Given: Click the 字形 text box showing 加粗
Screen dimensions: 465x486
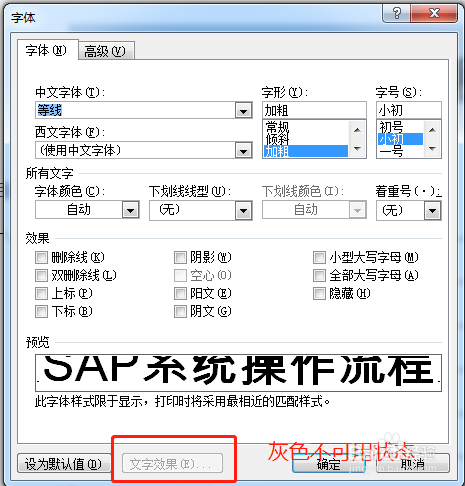Looking at the screenshot, I should pos(314,110).
